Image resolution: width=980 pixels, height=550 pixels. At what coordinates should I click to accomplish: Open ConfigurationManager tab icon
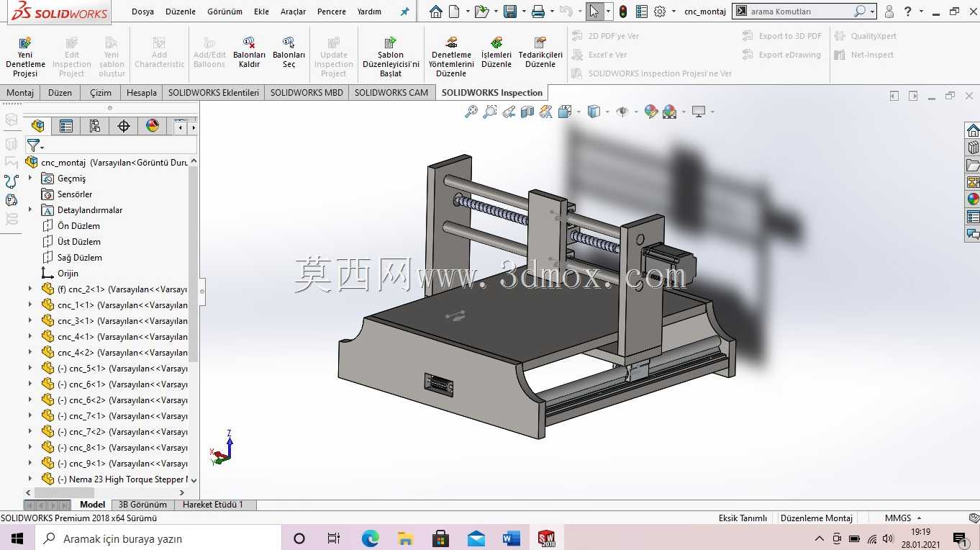tap(95, 126)
